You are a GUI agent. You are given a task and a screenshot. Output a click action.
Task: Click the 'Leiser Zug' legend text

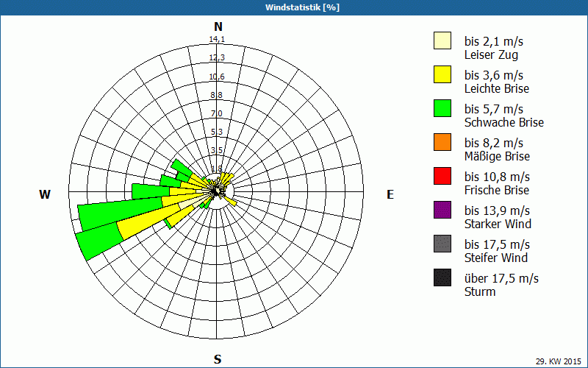coord(491,54)
